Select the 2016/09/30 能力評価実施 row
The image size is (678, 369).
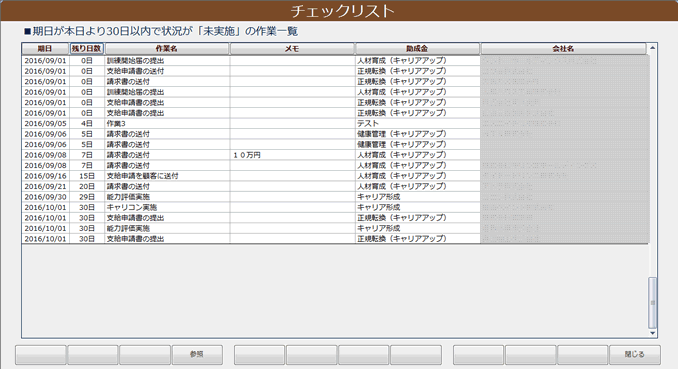pyautogui.click(x=335, y=197)
